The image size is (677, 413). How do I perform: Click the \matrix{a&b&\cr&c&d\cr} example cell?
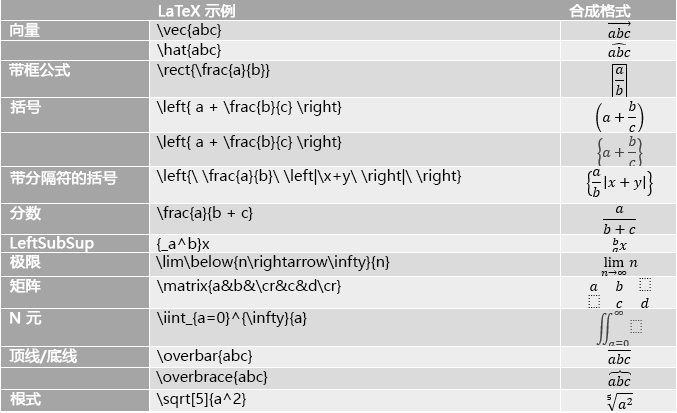click(x=249, y=286)
